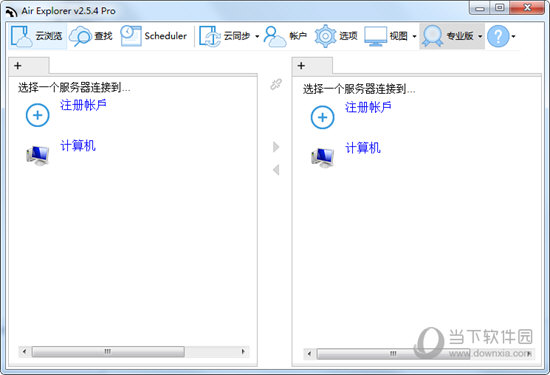Click left pane scrollbar right arrow
Viewport: 550px width, 375px height.
pos(243,351)
